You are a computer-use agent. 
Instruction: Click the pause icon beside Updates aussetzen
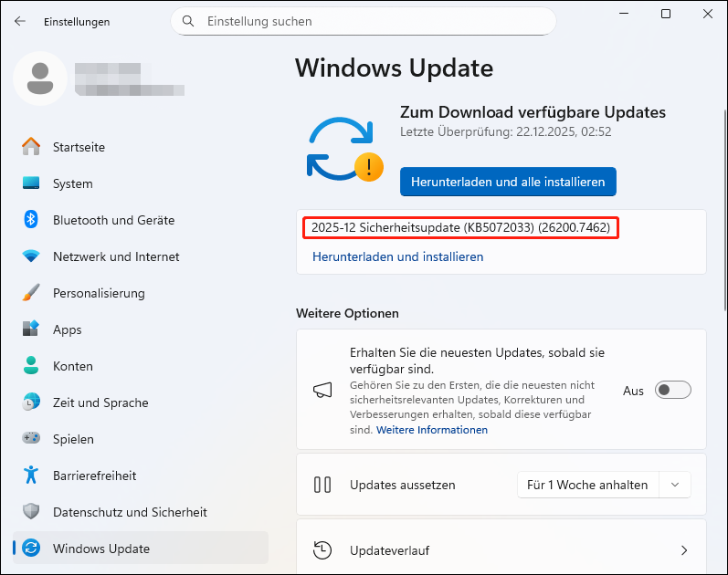(322, 485)
